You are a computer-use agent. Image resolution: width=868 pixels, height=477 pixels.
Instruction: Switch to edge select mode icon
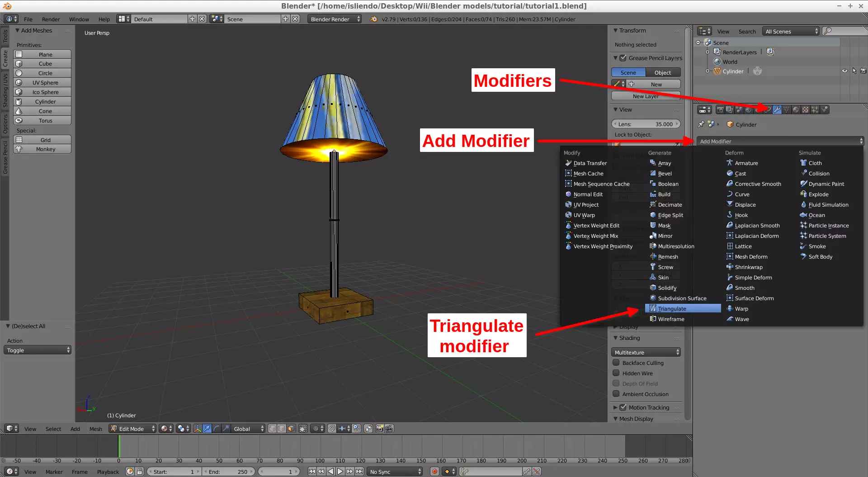point(282,429)
